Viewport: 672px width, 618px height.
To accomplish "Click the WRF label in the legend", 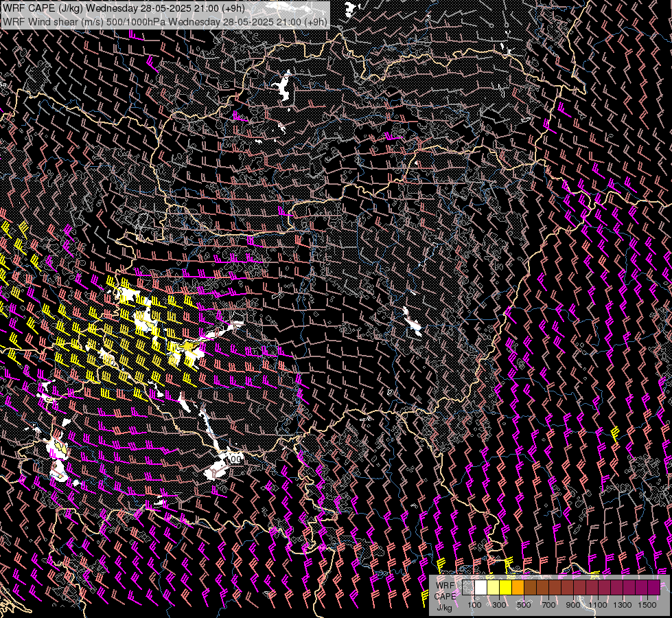I will [x=445, y=586].
